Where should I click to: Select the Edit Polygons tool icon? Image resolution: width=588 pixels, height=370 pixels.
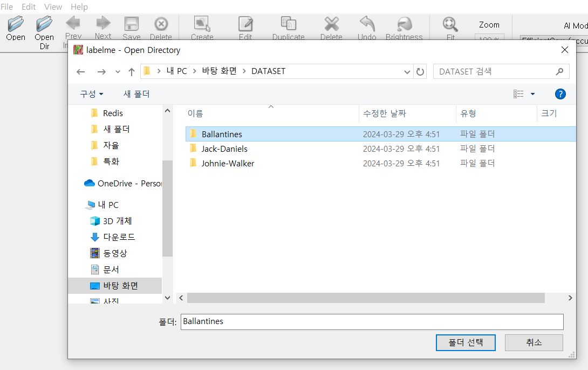pyautogui.click(x=245, y=24)
